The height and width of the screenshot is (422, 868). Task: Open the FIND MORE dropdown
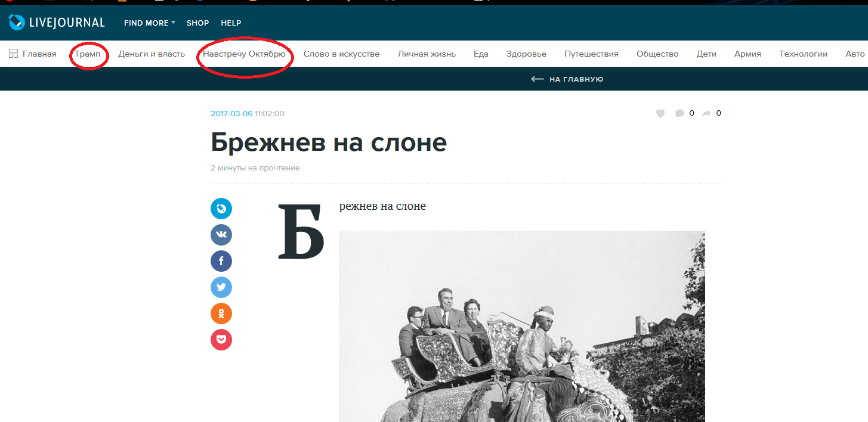[x=150, y=23]
